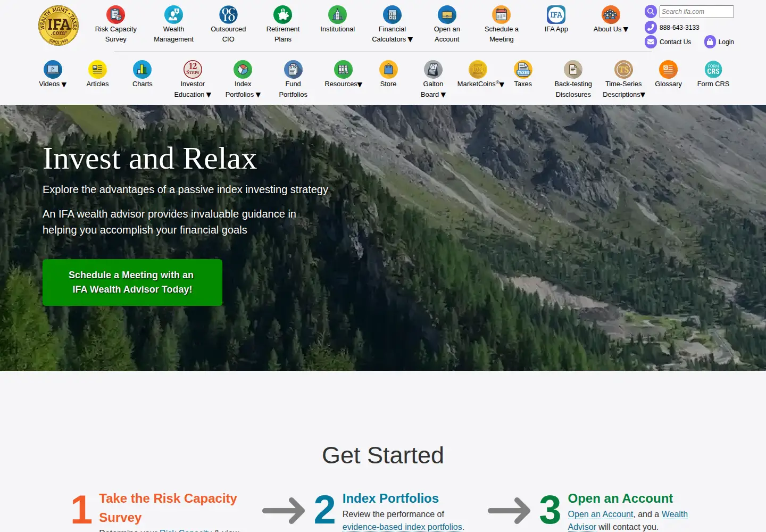Open the Take the Risk Capacity Survey heading link
This screenshot has width=766, height=532.
coord(168,508)
